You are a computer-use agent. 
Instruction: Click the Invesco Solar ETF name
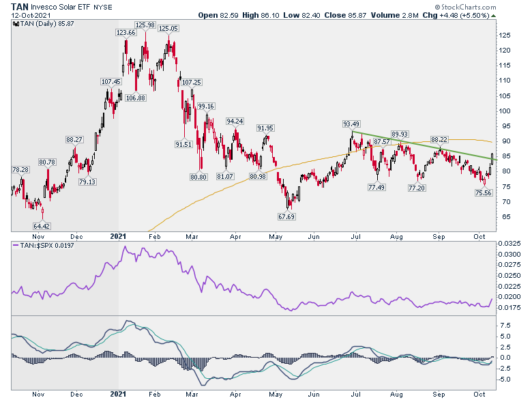coord(61,7)
